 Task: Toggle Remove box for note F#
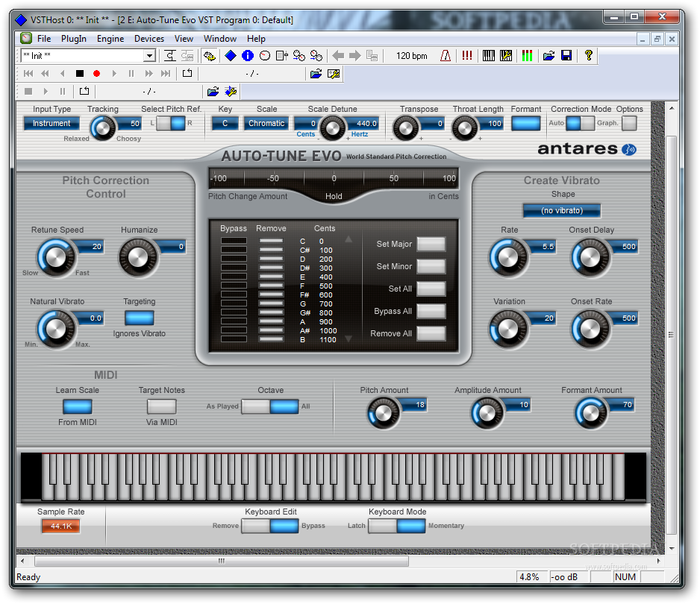271,295
